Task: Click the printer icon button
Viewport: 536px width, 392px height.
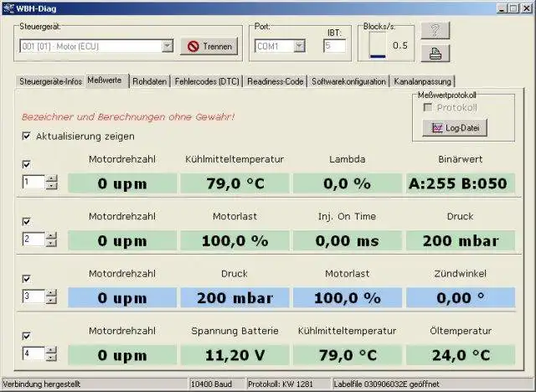Action: coord(435,54)
